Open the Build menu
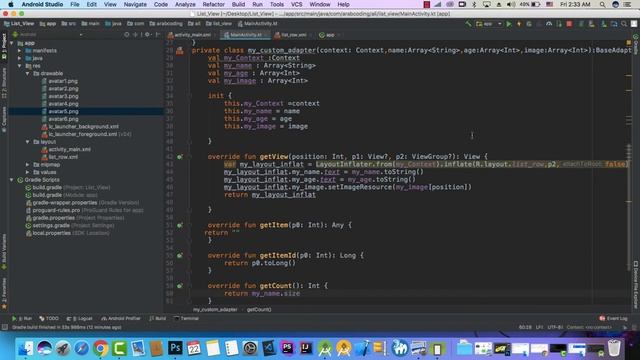Screen dimensions: 640x360 click(x=238, y=4)
